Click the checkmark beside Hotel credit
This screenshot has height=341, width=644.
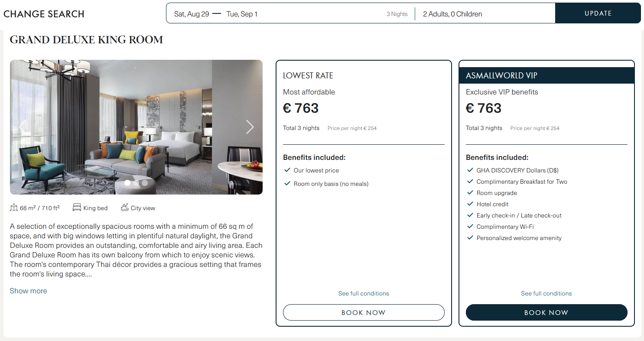470,204
